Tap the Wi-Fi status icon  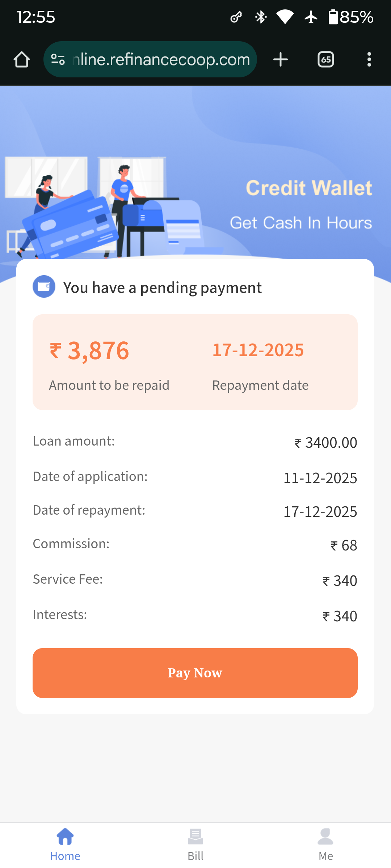[285, 17]
